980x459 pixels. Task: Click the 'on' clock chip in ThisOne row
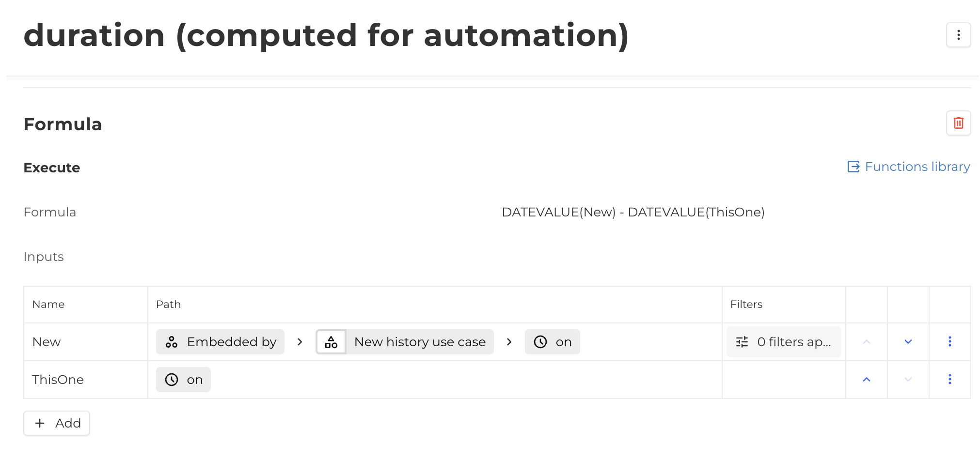point(183,380)
